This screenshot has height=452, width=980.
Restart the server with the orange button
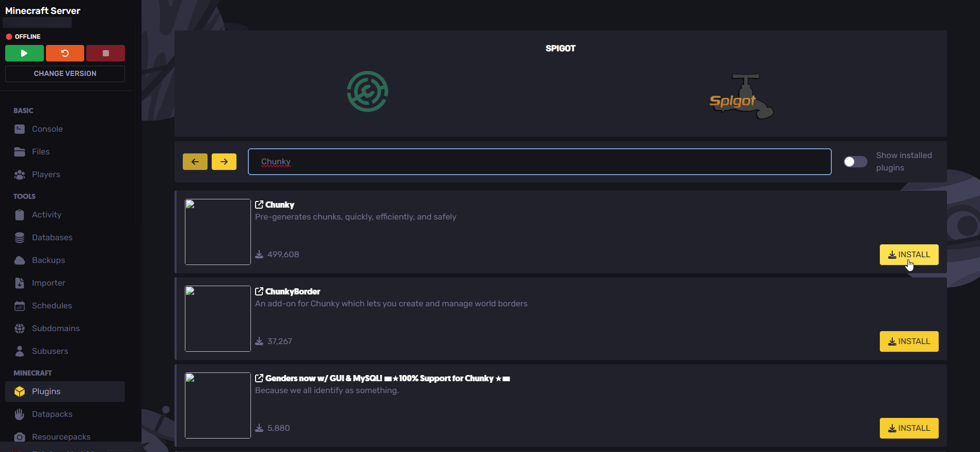point(65,53)
